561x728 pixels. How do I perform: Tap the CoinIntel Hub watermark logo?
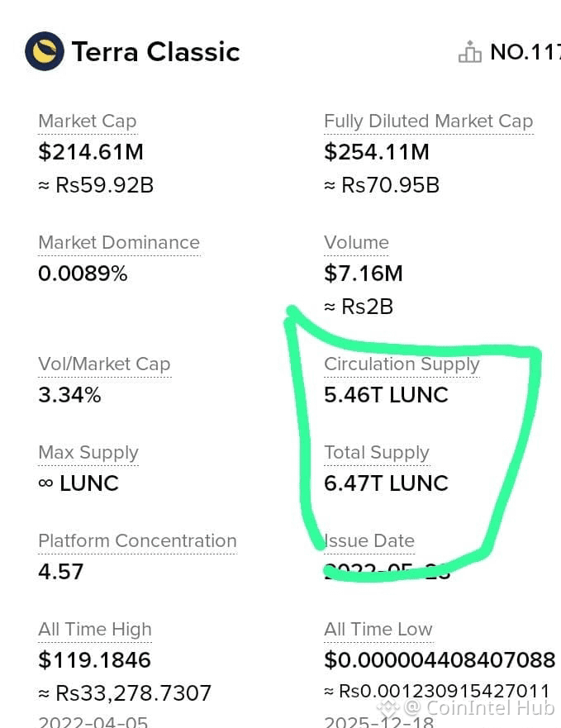click(x=388, y=708)
